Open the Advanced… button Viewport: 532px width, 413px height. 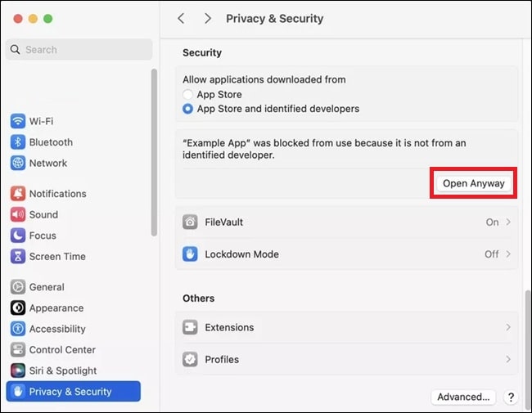463,397
